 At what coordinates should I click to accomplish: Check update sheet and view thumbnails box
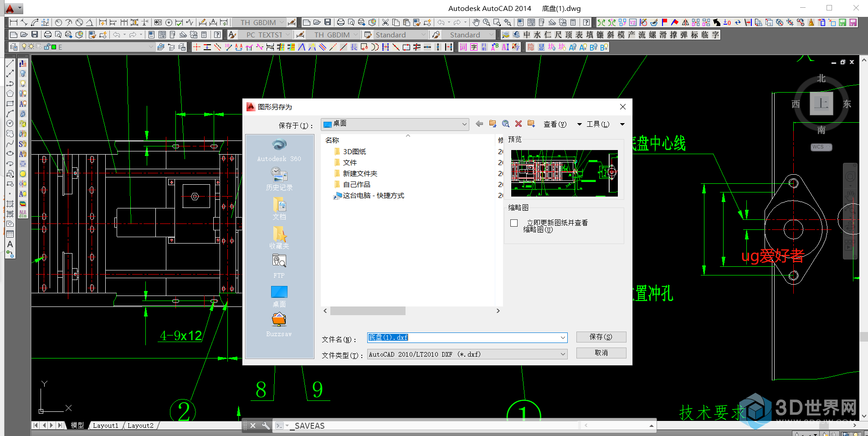(x=514, y=223)
